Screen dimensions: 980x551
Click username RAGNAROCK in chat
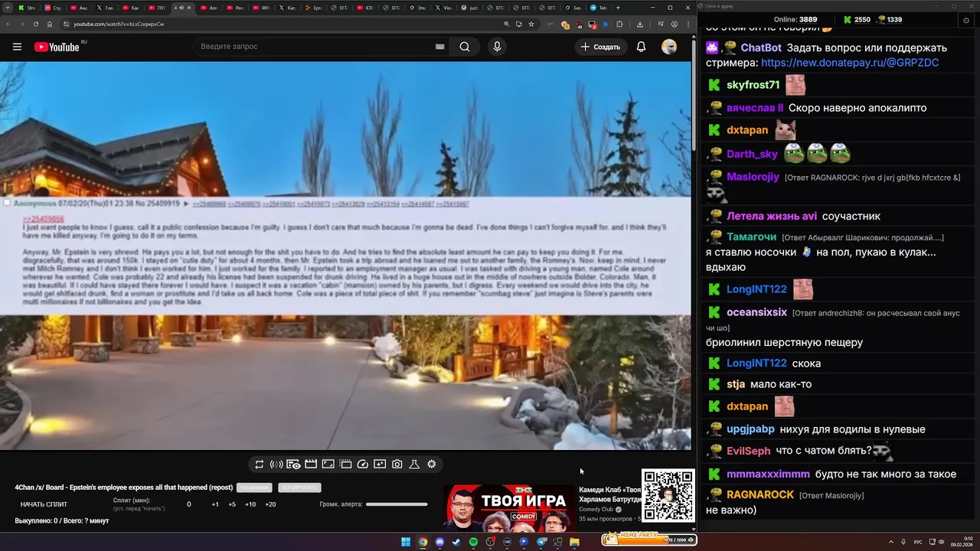pyautogui.click(x=760, y=495)
